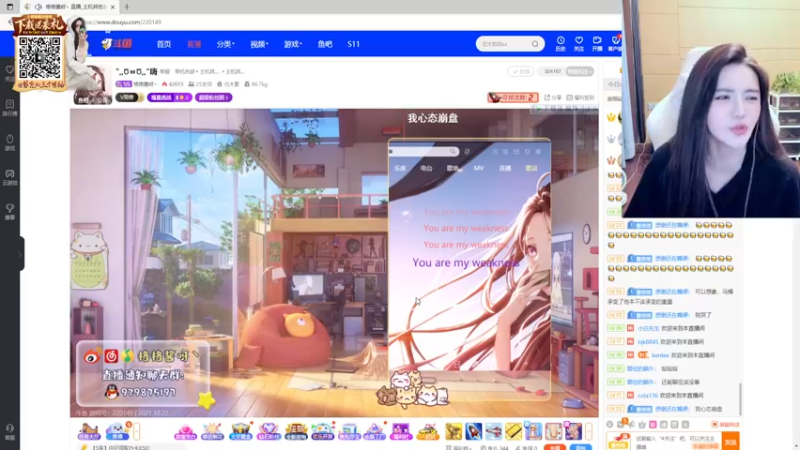Click the 鱼塘 gift bar icon
This screenshot has height=450, width=800.
coord(117,432)
